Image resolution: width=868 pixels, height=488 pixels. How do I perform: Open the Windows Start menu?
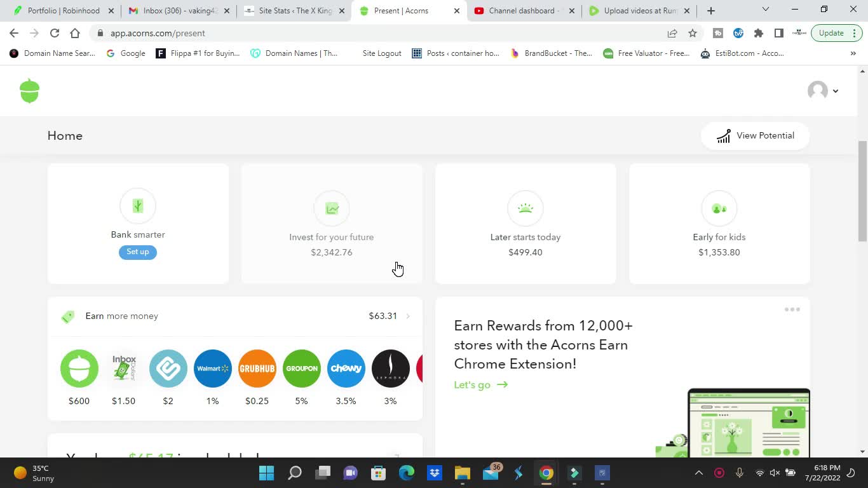tap(266, 473)
